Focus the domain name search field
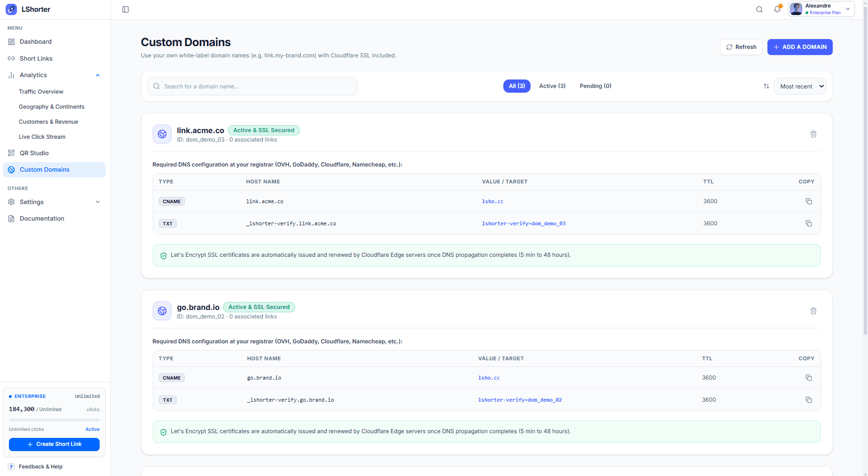The width and height of the screenshot is (868, 476). pyautogui.click(x=252, y=86)
